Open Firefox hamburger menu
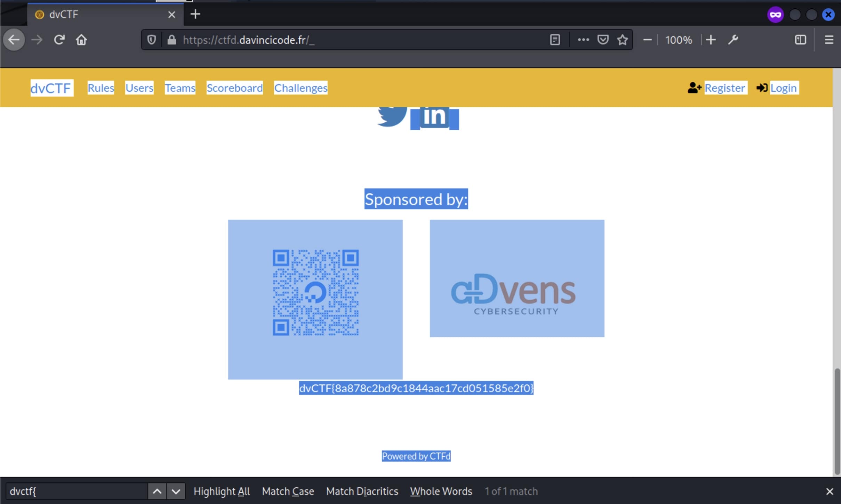Viewport: 841px width, 504px height. (x=829, y=40)
